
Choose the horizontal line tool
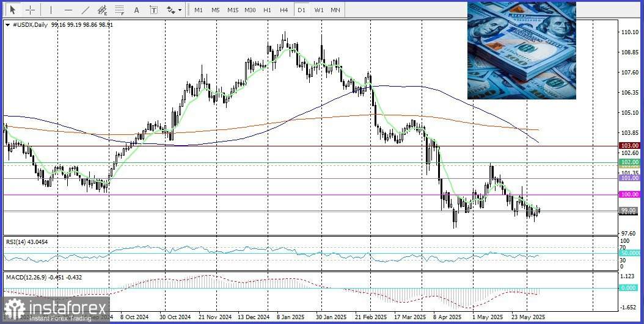[x=68, y=10]
